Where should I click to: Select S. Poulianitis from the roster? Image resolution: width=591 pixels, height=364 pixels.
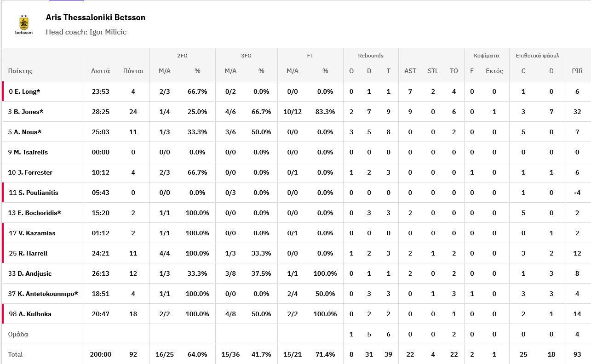pyautogui.click(x=38, y=193)
